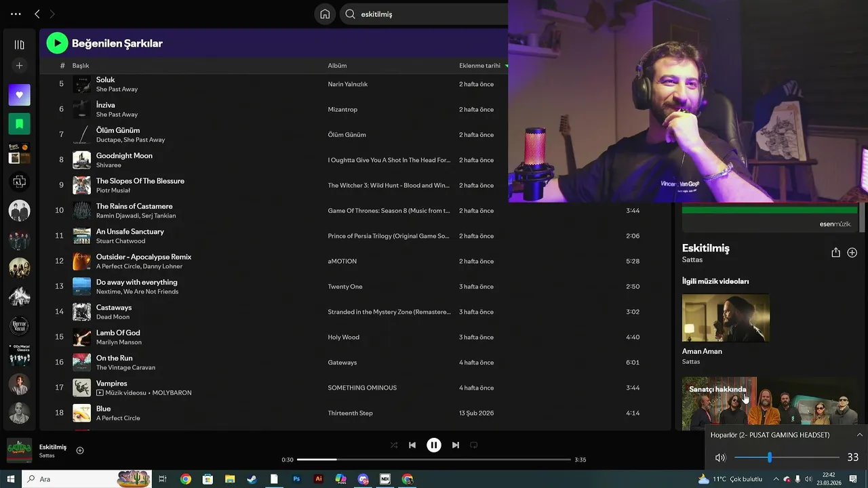Sort by the Başlık column header

[81, 66]
